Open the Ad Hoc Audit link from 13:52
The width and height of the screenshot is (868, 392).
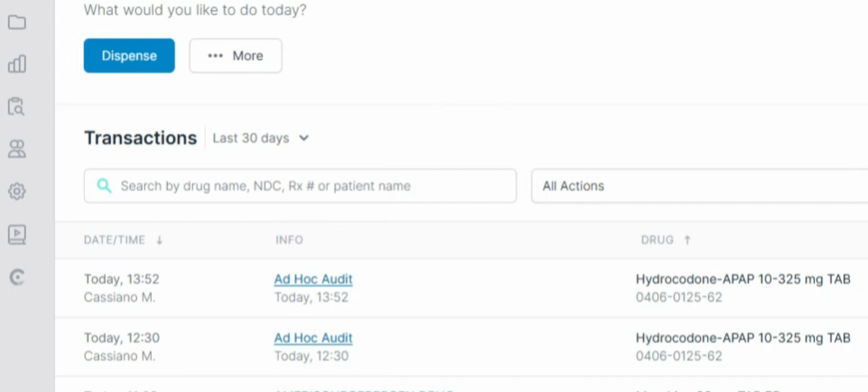click(313, 279)
